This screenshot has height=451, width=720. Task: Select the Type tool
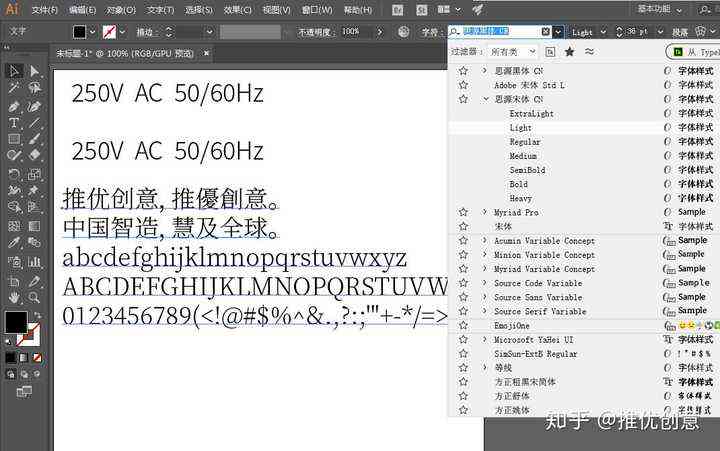pyautogui.click(x=14, y=123)
